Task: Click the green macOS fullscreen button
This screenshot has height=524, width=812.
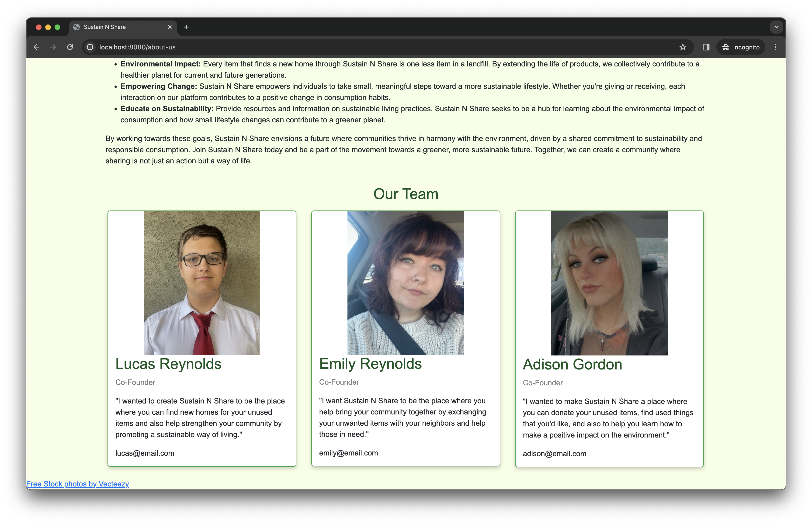Action: tap(58, 27)
